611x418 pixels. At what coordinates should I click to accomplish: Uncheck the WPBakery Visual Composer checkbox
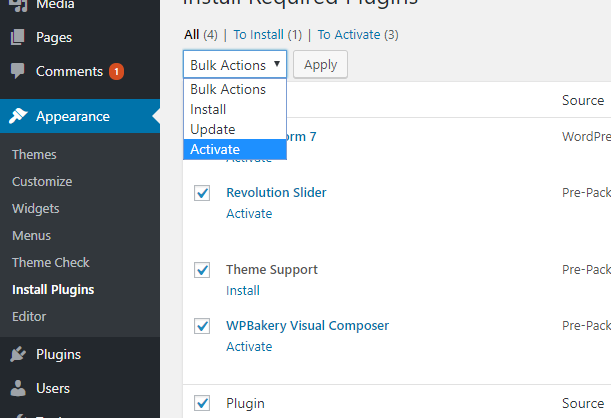coord(202,326)
